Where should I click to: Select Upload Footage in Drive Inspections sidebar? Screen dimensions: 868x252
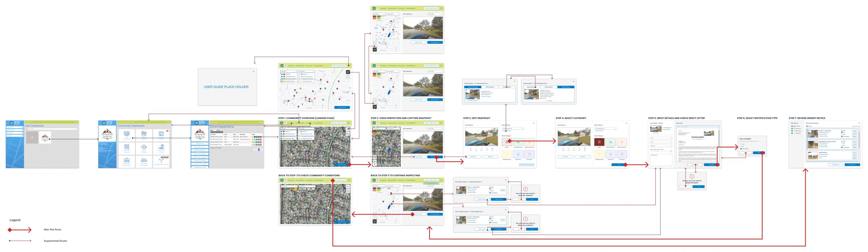(x=200, y=161)
